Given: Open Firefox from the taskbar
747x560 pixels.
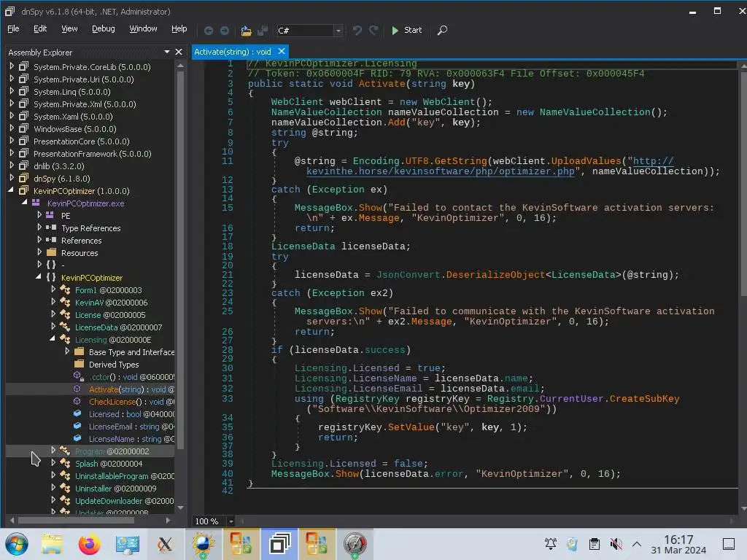Looking at the screenshot, I should click(89, 544).
